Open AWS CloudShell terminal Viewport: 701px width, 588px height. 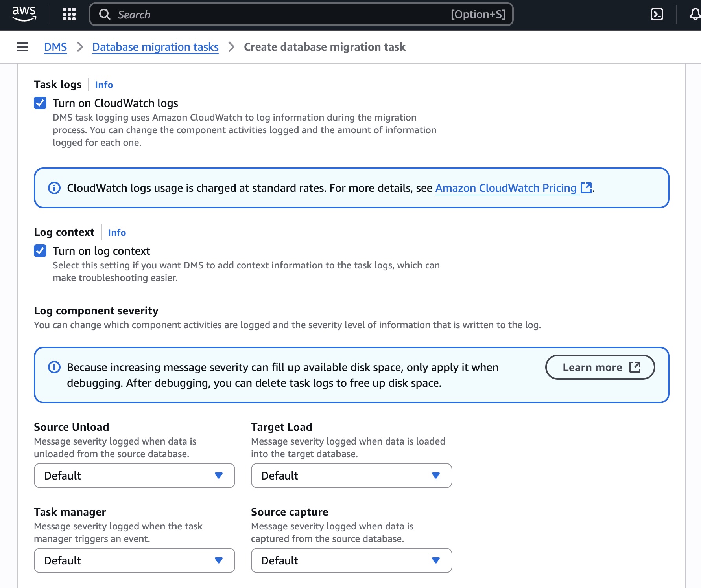tap(656, 14)
